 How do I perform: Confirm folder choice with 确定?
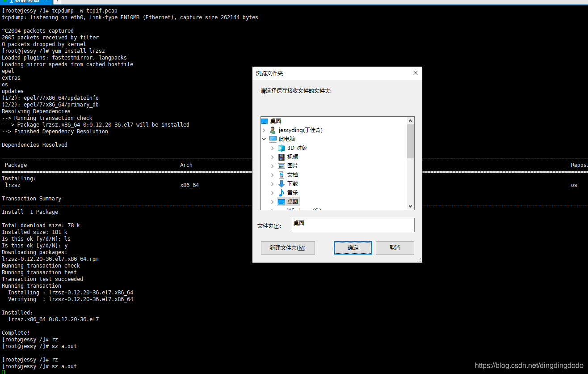point(353,248)
